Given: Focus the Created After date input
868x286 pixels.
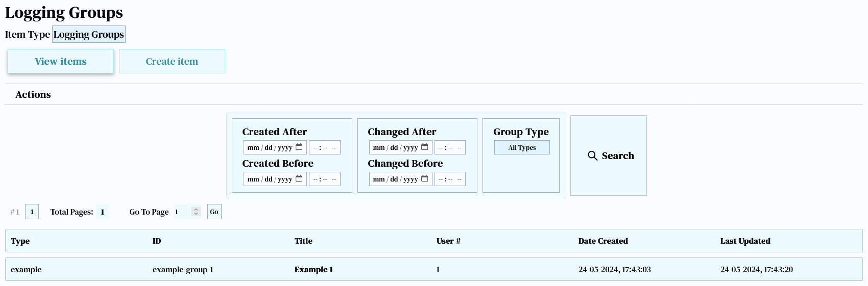Looking at the screenshot, I should tap(275, 147).
